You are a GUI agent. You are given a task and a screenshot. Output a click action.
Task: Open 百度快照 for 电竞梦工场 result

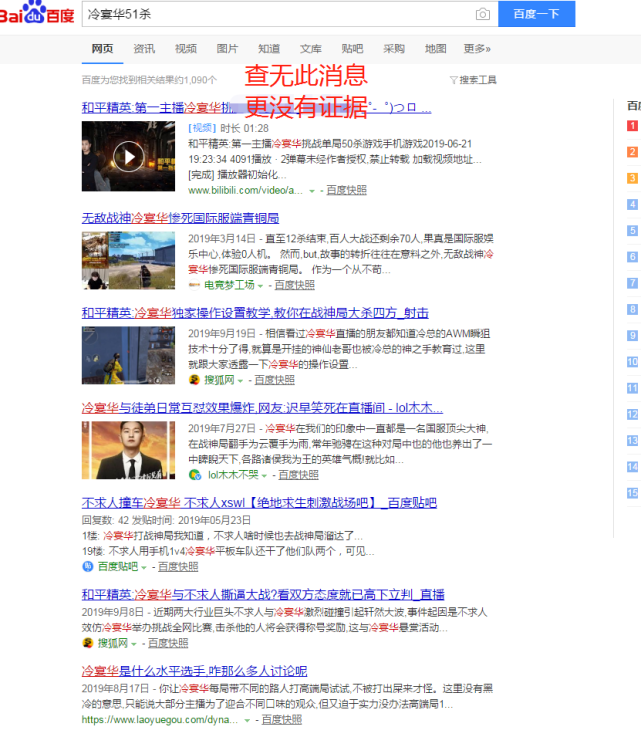[x=295, y=285]
